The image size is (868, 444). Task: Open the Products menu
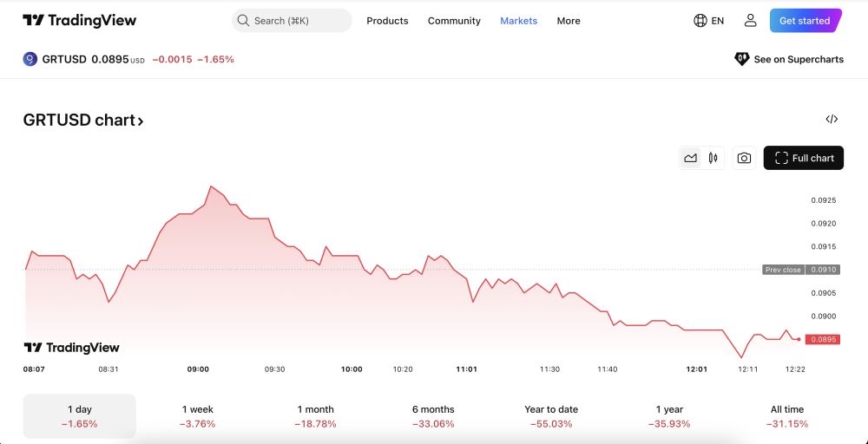pyautogui.click(x=387, y=21)
